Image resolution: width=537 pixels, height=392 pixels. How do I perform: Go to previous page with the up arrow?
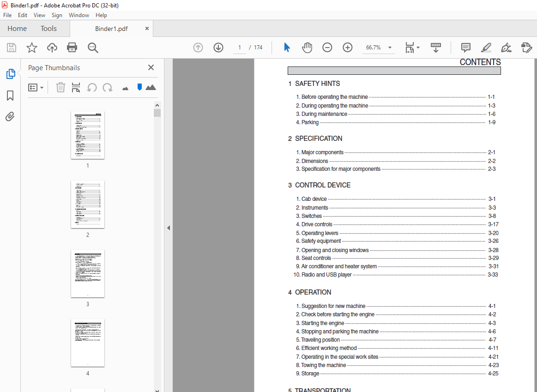pos(198,48)
